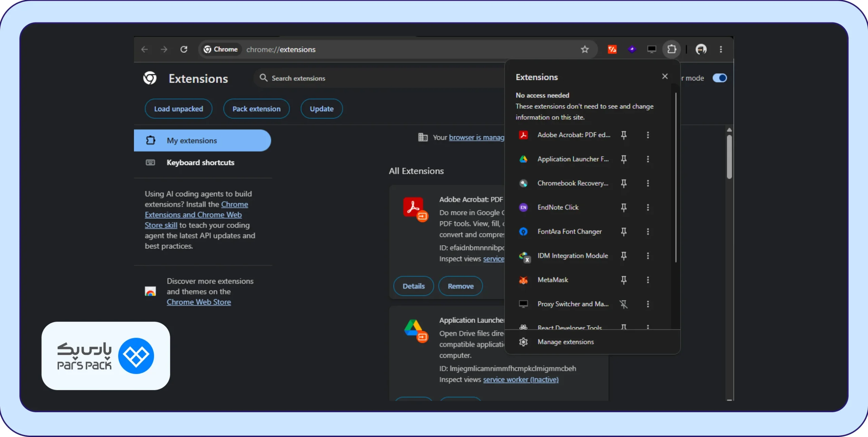Viewport: 868px width, 437px height.
Task: Open Chrome's three-dot main menu
Action: [x=721, y=50]
